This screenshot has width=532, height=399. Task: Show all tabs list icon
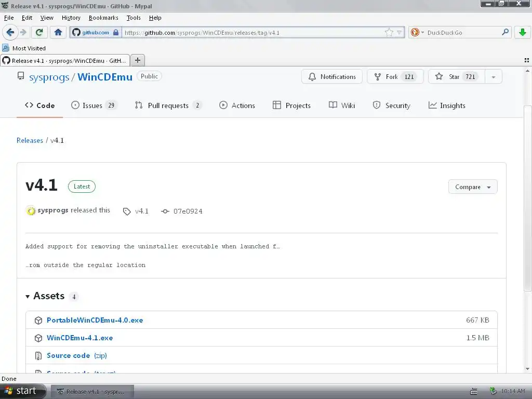pos(527,60)
